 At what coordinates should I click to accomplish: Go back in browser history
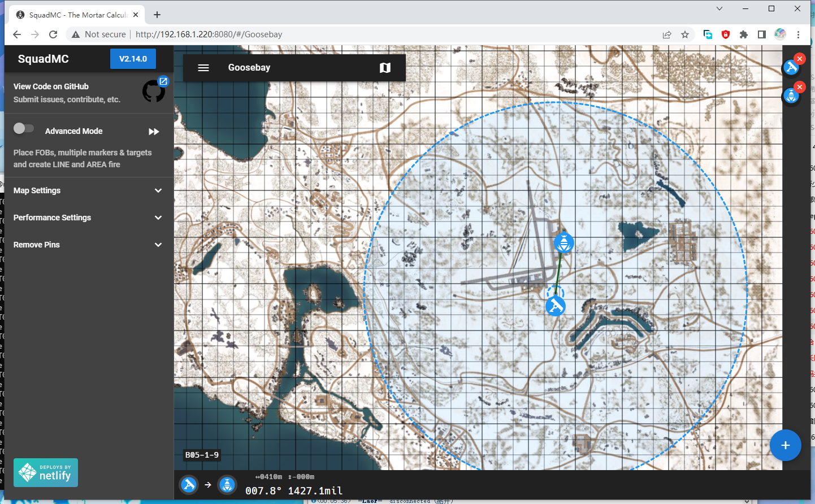tap(17, 34)
